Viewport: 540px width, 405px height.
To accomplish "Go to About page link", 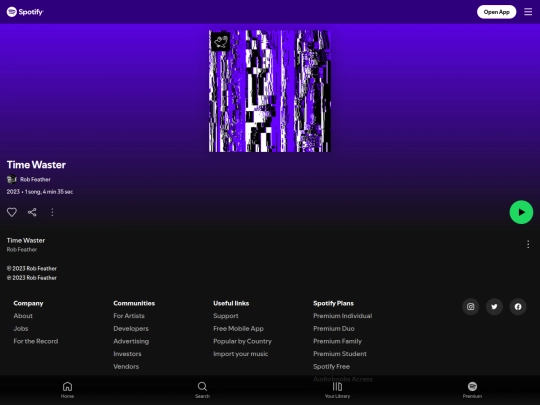I will tap(23, 316).
